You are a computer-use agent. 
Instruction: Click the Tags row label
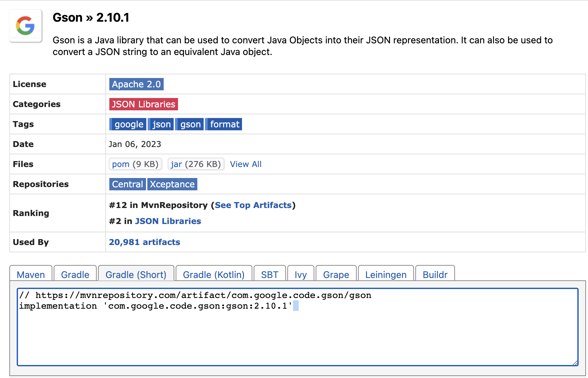23,124
